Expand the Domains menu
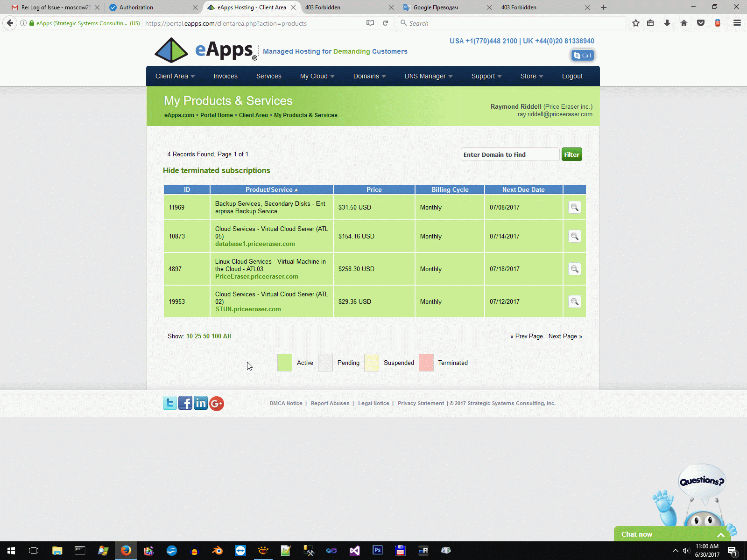Screen dimensions: 747x560 pos(369,76)
